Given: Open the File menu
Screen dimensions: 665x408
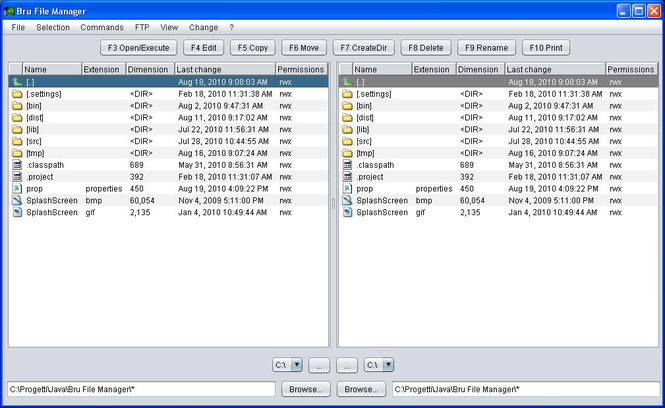Looking at the screenshot, I should [x=18, y=28].
